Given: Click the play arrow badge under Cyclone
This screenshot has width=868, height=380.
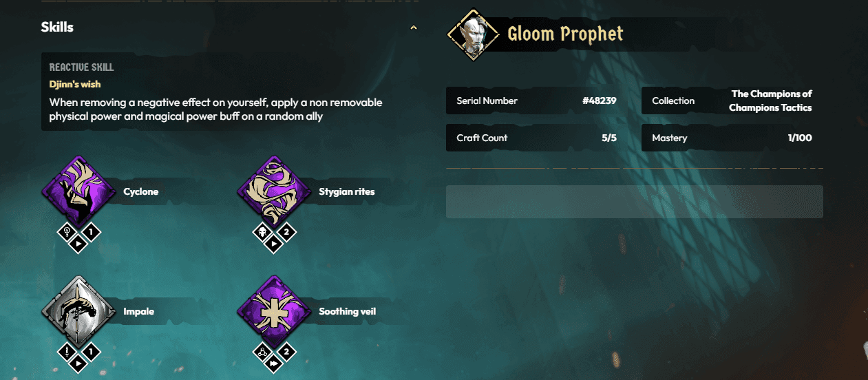Looking at the screenshot, I should pos(78,243).
